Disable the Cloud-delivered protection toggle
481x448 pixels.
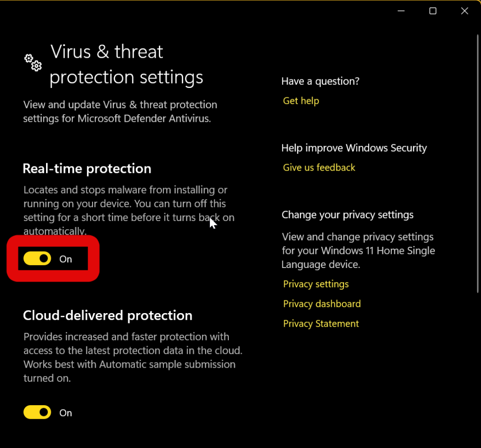(x=38, y=412)
